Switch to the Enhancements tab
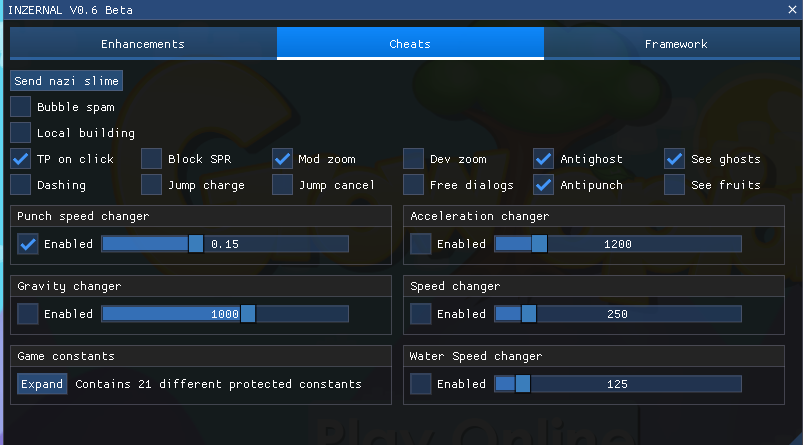803x445 pixels. tap(143, 44)
